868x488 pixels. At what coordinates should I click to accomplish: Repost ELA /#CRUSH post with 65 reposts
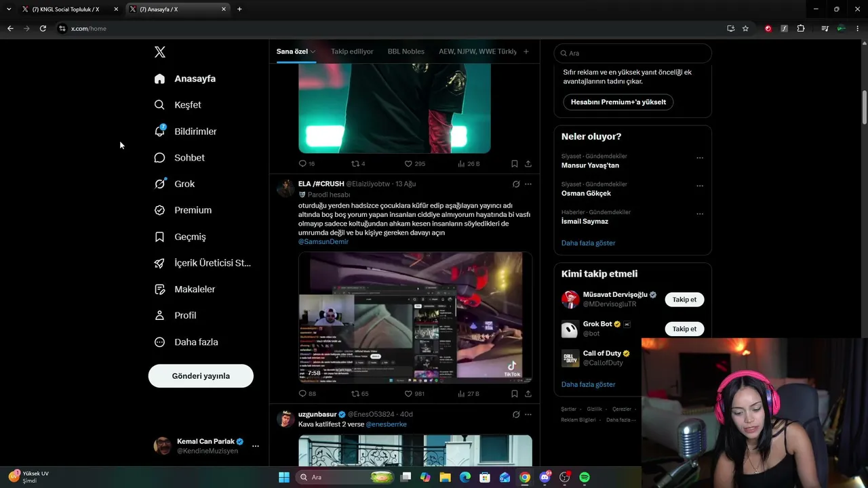tap(359, 394)
